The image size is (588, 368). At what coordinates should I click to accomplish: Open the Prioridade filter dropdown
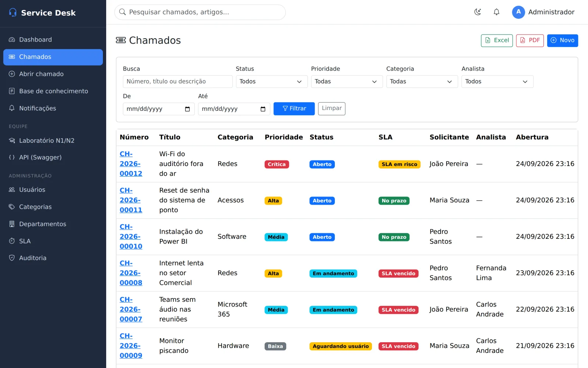[347, 82]
